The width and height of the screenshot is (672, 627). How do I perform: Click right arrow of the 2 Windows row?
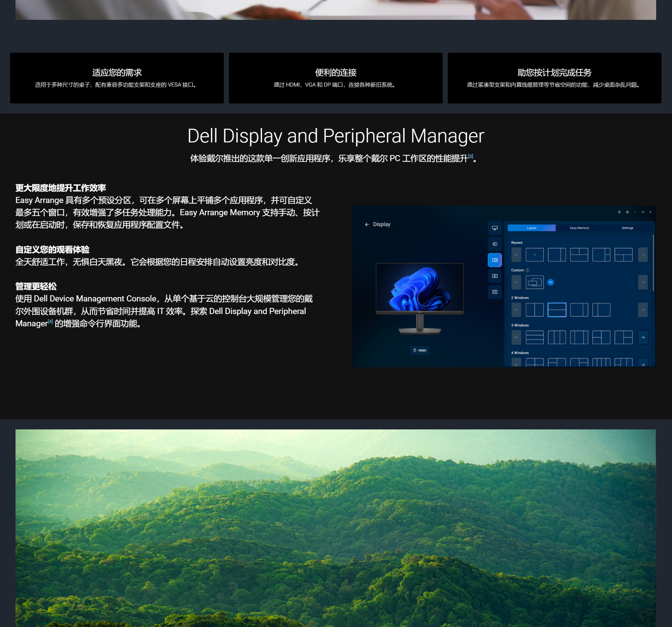[643, 310]
